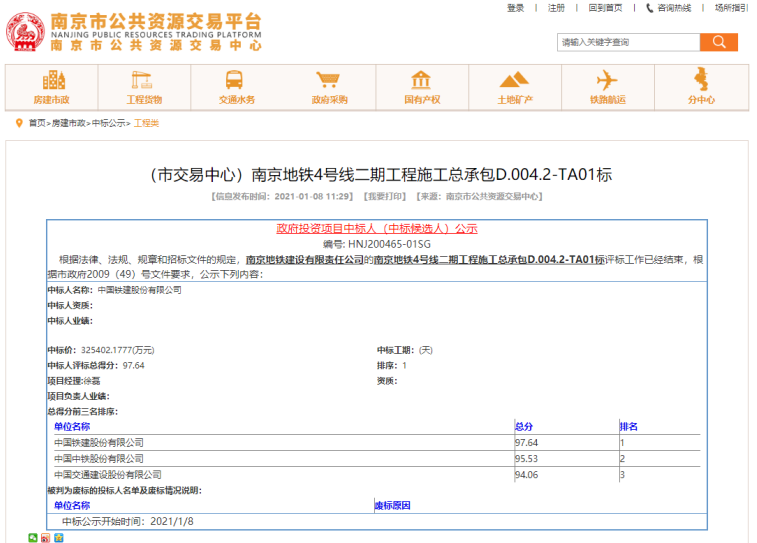Screen dimensions: 757x543
Task: Open the 工程货物 crane icon
Action: click(x=144, y=82)
